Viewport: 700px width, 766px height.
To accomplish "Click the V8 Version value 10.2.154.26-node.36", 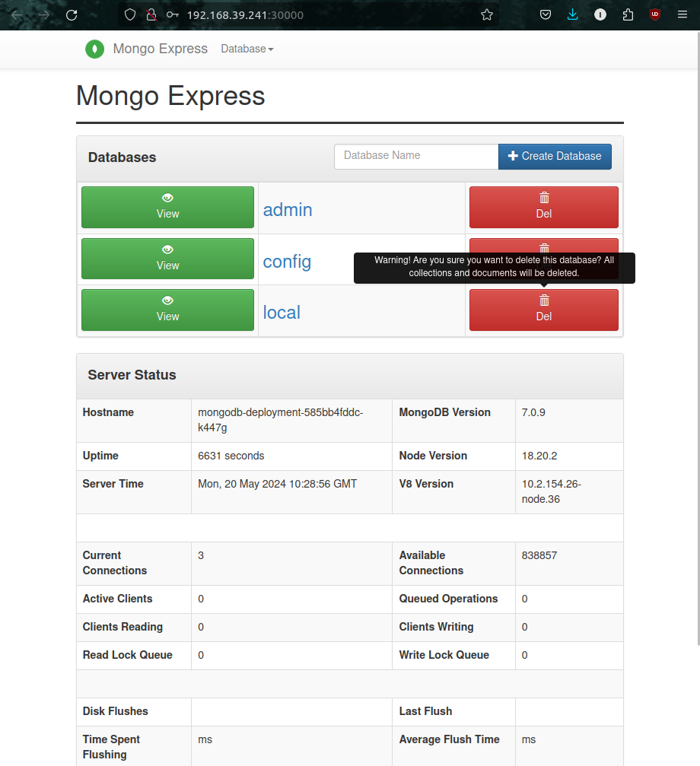I will 552,491.
